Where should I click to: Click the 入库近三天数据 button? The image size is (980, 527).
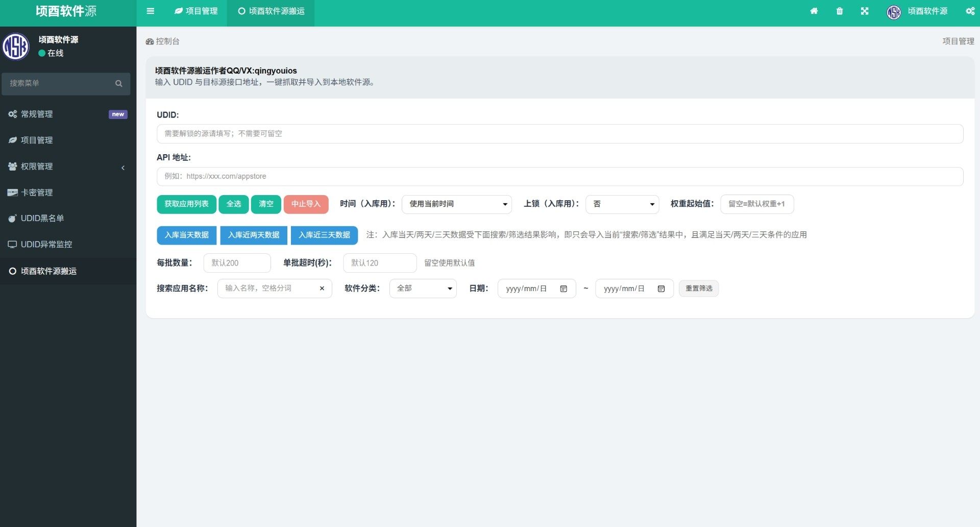pos(324,235)
